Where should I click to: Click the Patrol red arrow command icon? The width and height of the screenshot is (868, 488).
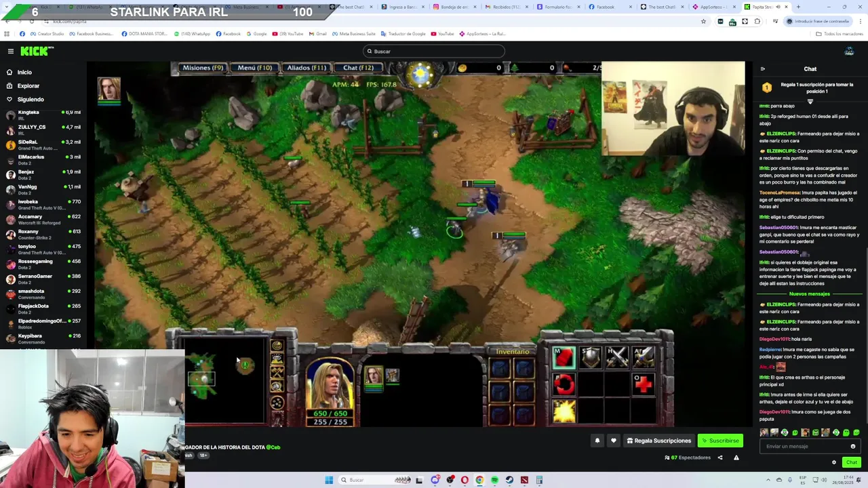[564, 384]
